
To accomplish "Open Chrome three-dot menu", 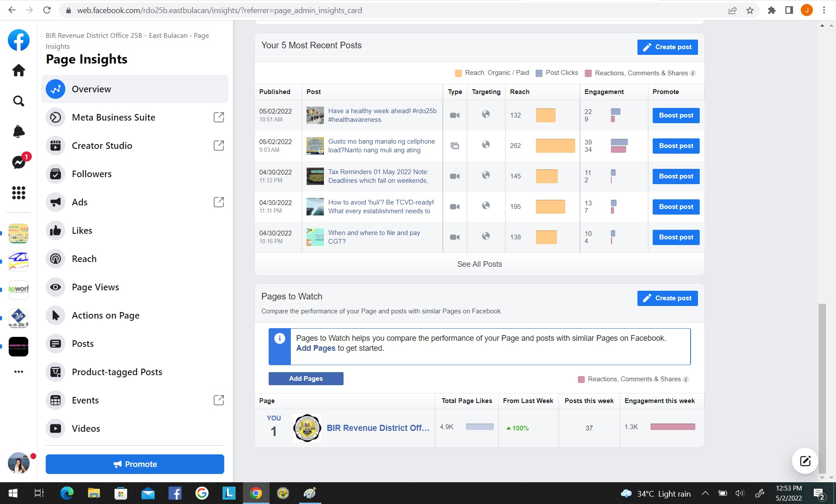I will [824, 10].
